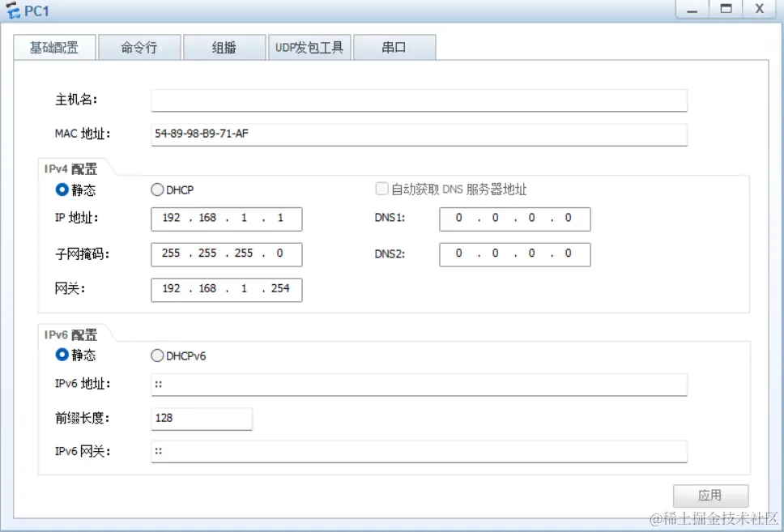Select the DNS1 server address field
784x532 pixels.
coord(514,219)
